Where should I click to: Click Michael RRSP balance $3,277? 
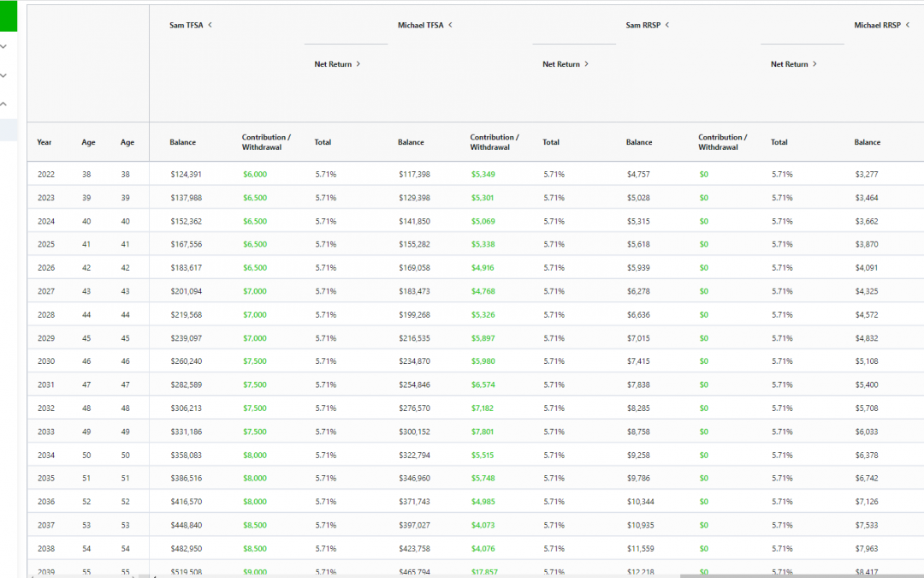[x=867, y=175]
